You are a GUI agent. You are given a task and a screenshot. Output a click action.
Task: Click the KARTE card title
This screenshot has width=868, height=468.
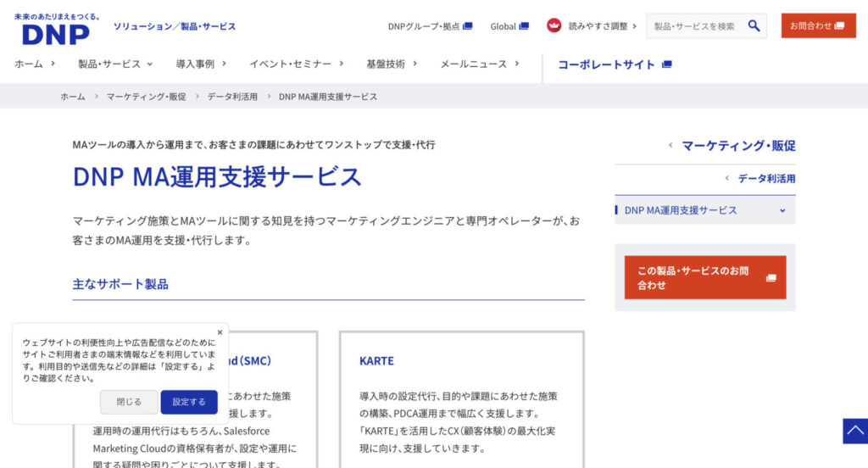376,361
